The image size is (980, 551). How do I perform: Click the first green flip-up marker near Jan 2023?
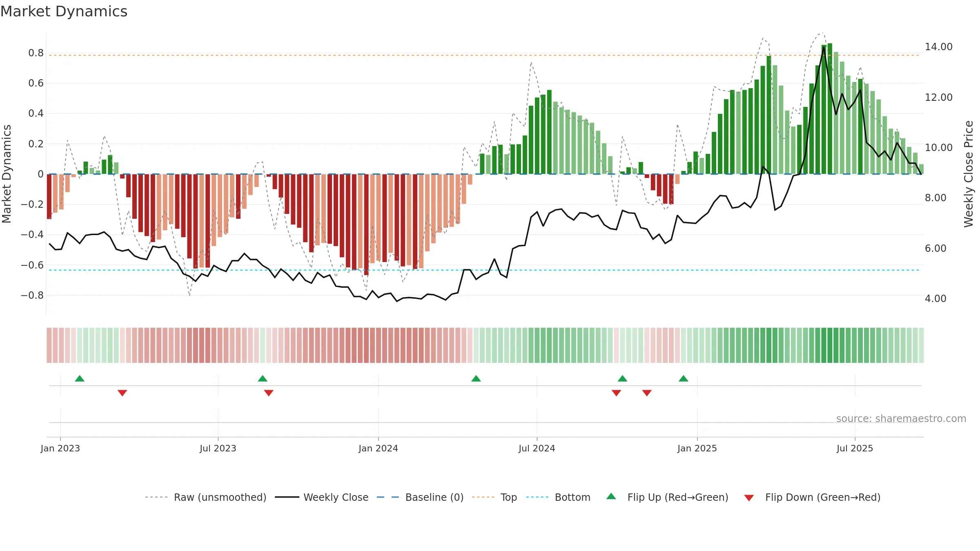coord(80,378)
